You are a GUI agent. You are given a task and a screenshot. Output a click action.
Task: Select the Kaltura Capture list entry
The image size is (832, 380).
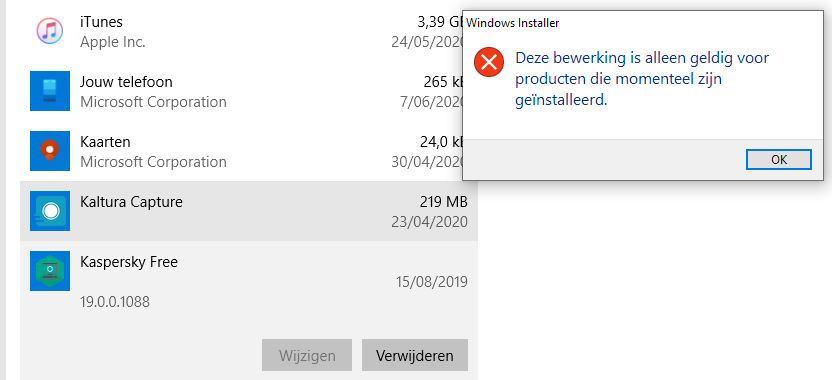click(249, 211)
